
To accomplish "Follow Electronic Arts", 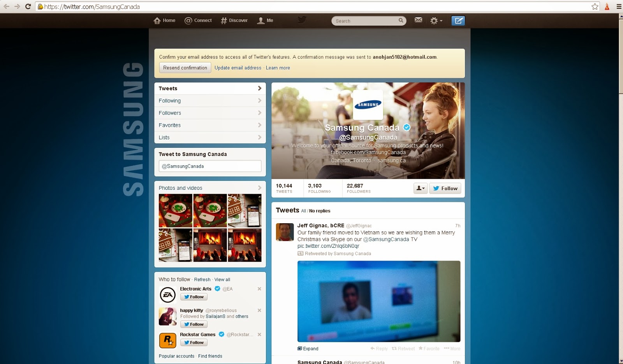I will 194,297.
